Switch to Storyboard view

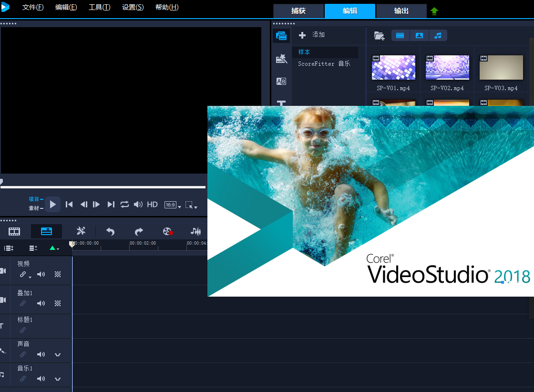click(14, 232)
